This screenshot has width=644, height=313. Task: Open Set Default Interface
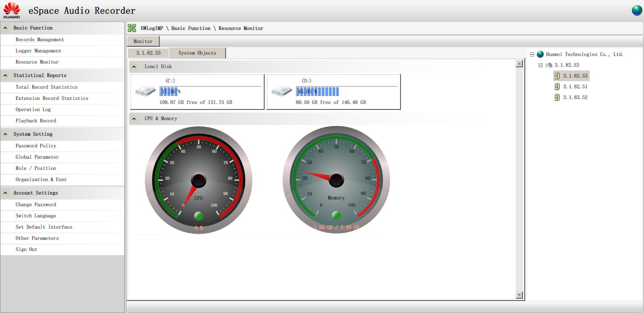pyautogui.click(x=44, y=227)
